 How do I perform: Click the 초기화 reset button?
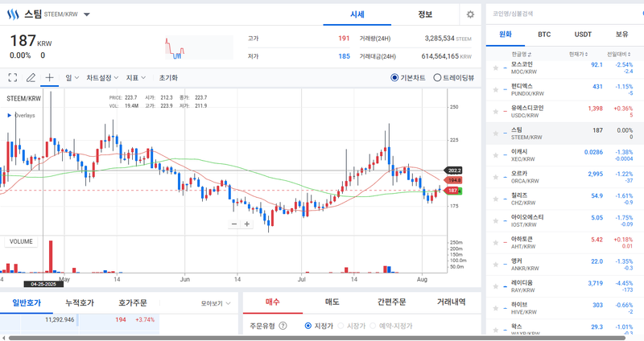(x=168, y=77)
